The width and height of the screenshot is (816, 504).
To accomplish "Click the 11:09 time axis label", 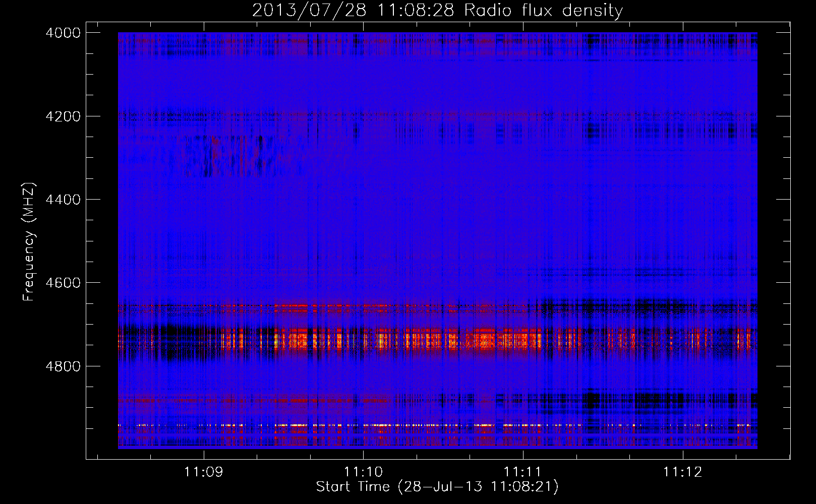I will click(204, 472).
